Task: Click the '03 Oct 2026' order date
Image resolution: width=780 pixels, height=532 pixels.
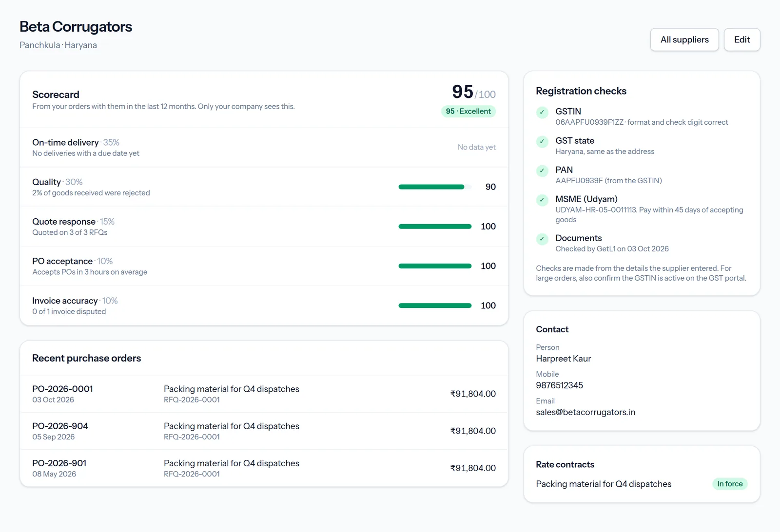Action: 53,399
